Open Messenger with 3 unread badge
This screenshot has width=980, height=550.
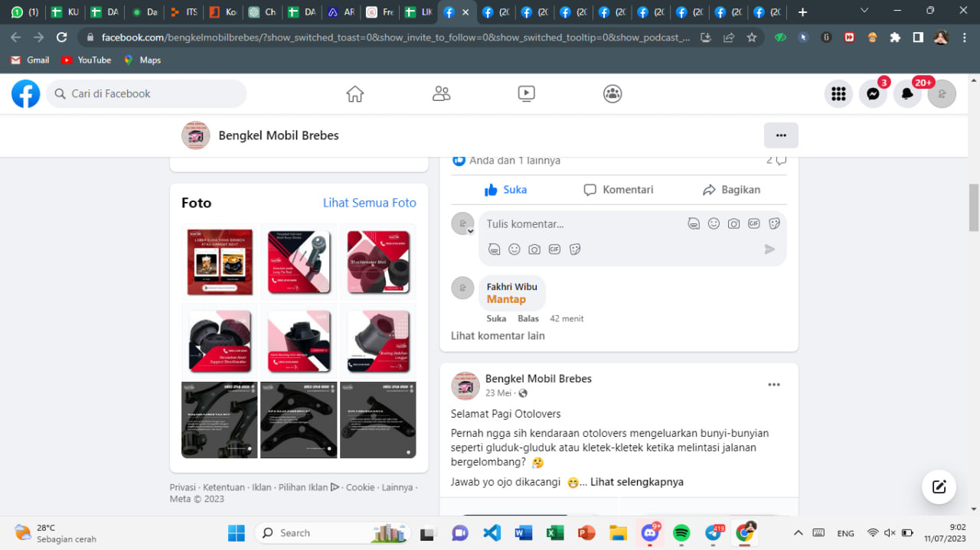click(x=873, y=93)
